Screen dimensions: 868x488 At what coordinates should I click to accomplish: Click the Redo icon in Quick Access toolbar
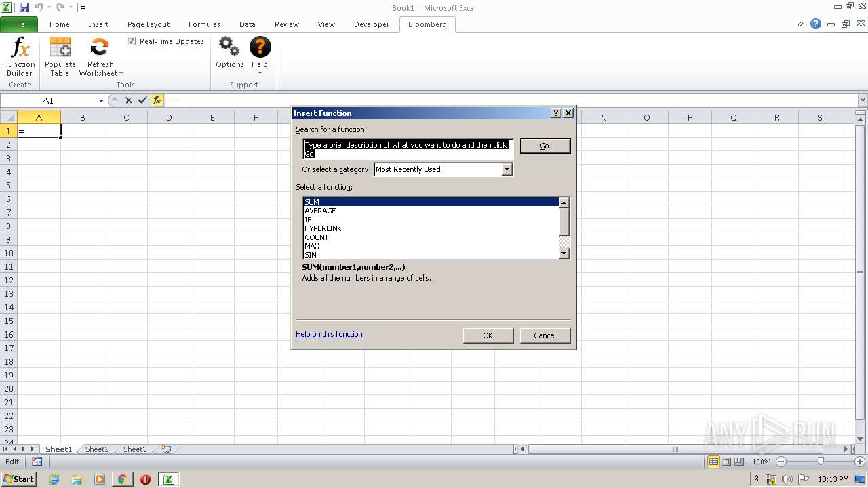60,7
